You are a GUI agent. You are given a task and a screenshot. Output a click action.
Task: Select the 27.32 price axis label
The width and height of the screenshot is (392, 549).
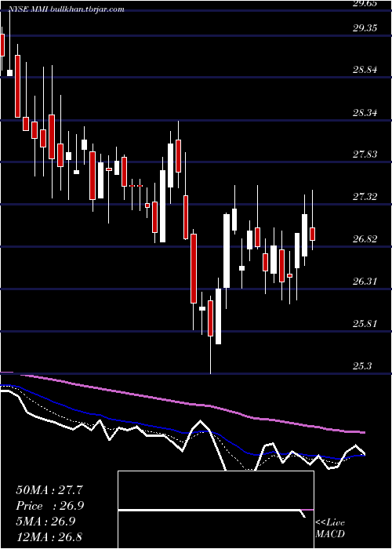tap(365, 197)
